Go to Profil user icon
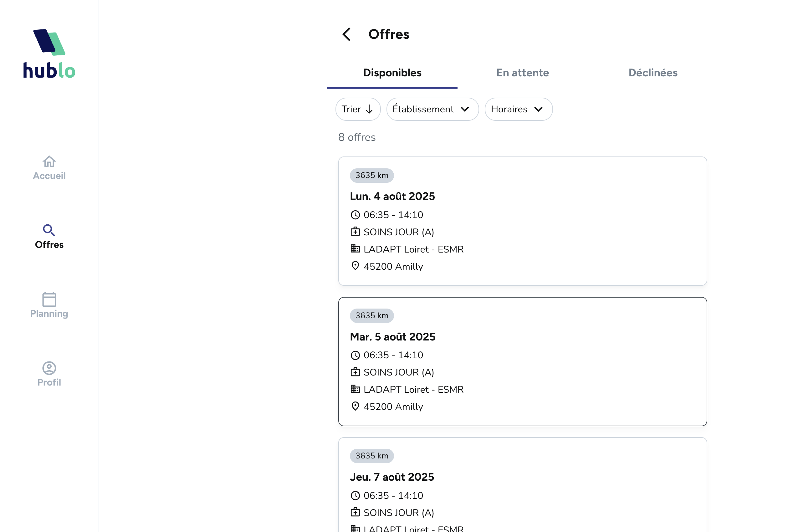This screenshot has height=532, width=788. (x=49, y=368)
